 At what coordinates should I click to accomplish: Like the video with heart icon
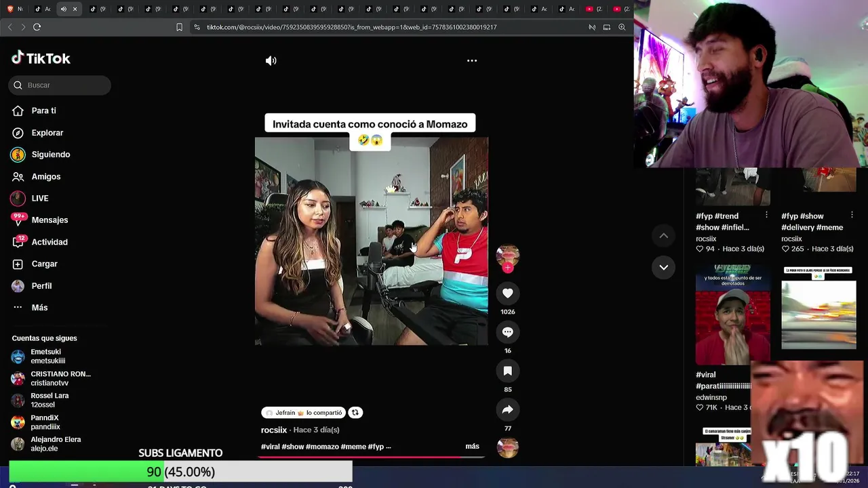(507, 293)
